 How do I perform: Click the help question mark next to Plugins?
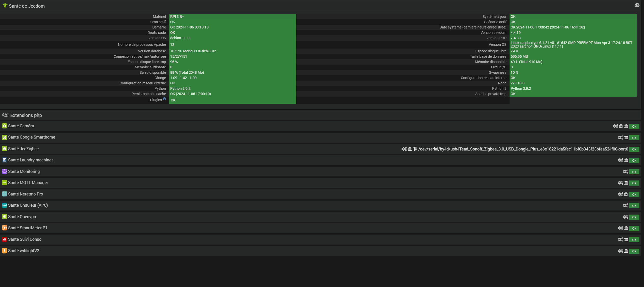pyautogui.click(x=164, y=99)
